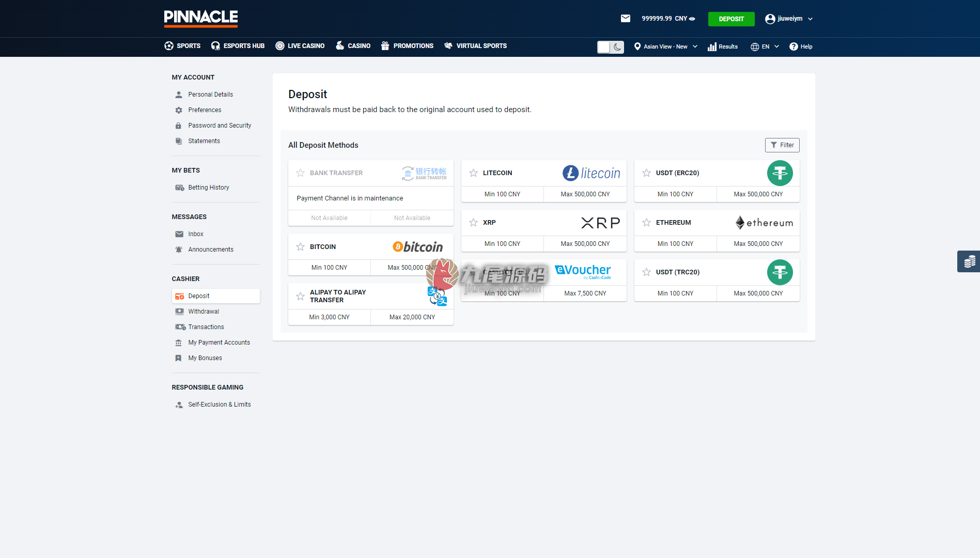The image size is (980, 558).
Task: Click the Help question mark icon
Action: (794, 47)
